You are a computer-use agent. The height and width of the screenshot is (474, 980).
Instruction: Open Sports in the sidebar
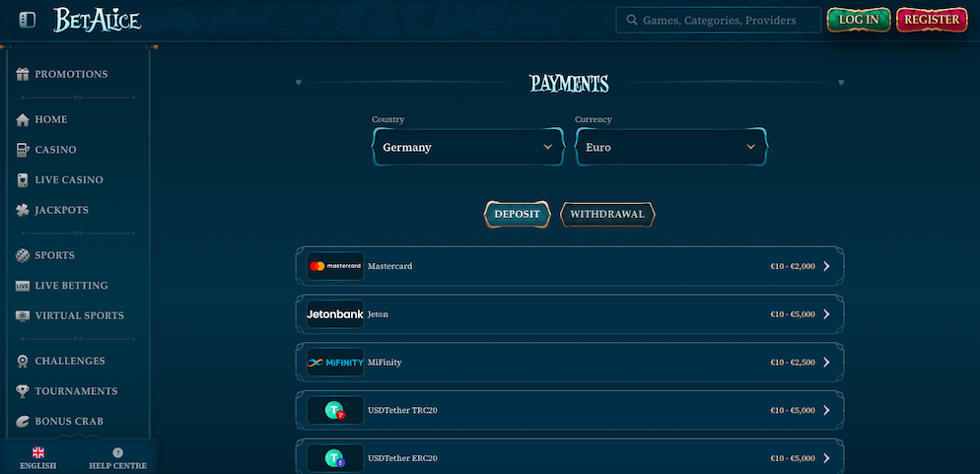pyautogui.click(x=55, y=255)
